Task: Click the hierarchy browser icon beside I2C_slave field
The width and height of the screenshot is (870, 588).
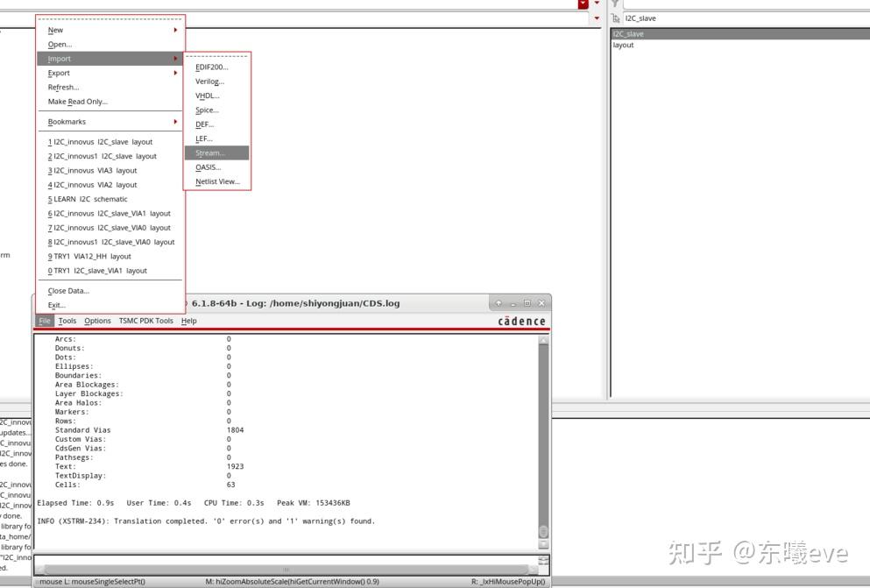Action: (x=616, y=18)
